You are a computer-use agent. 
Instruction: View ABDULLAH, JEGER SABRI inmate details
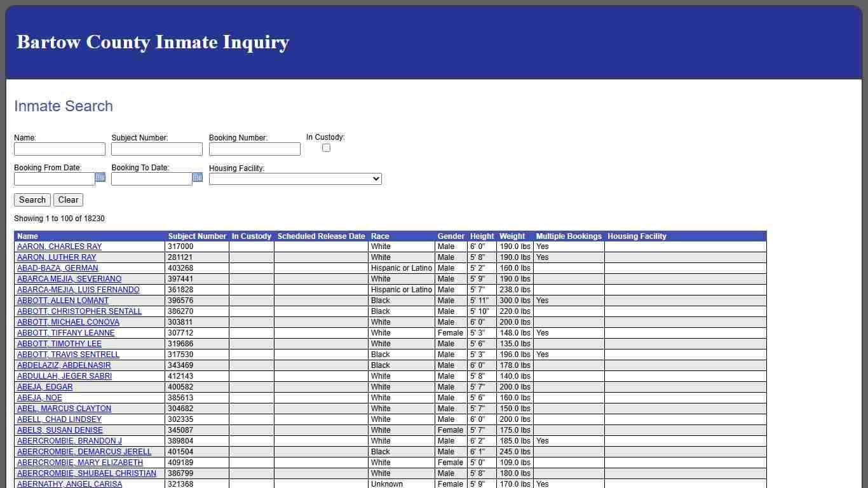click(64, 376)
